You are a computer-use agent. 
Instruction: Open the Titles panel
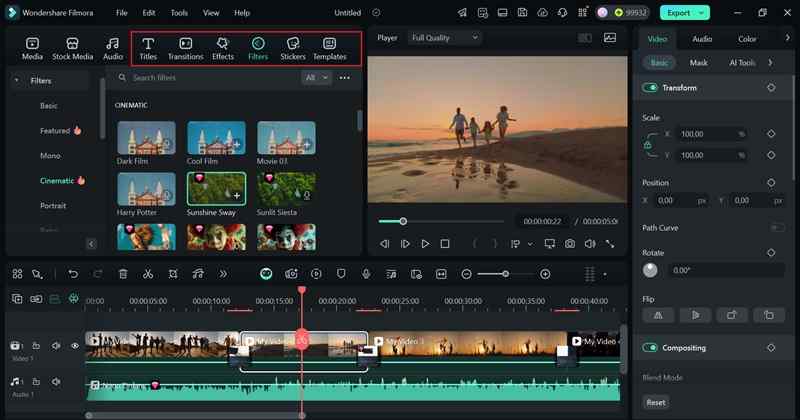tap(148, 49)
